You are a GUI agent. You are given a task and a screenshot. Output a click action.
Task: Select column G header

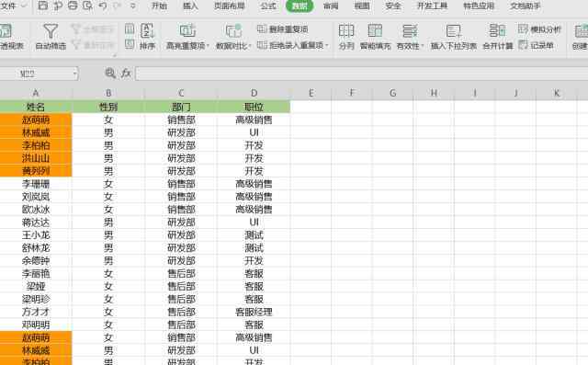pos(392,93)
